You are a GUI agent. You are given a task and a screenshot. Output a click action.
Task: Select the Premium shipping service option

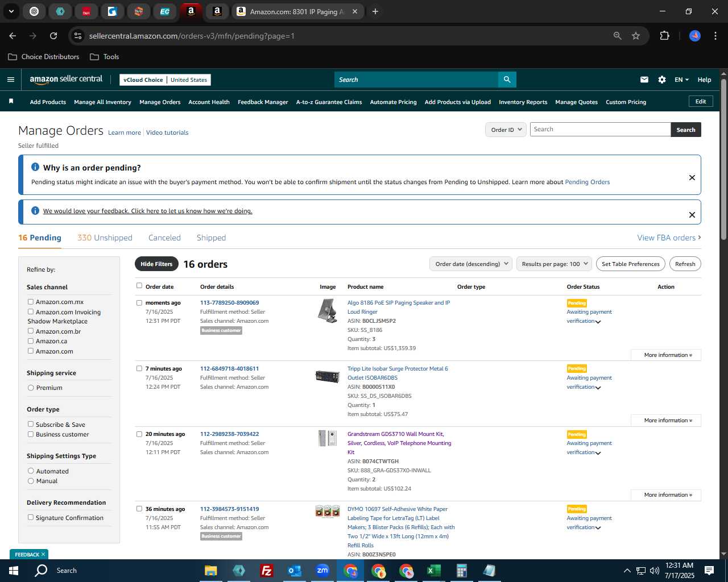click(x=31, y=388)
